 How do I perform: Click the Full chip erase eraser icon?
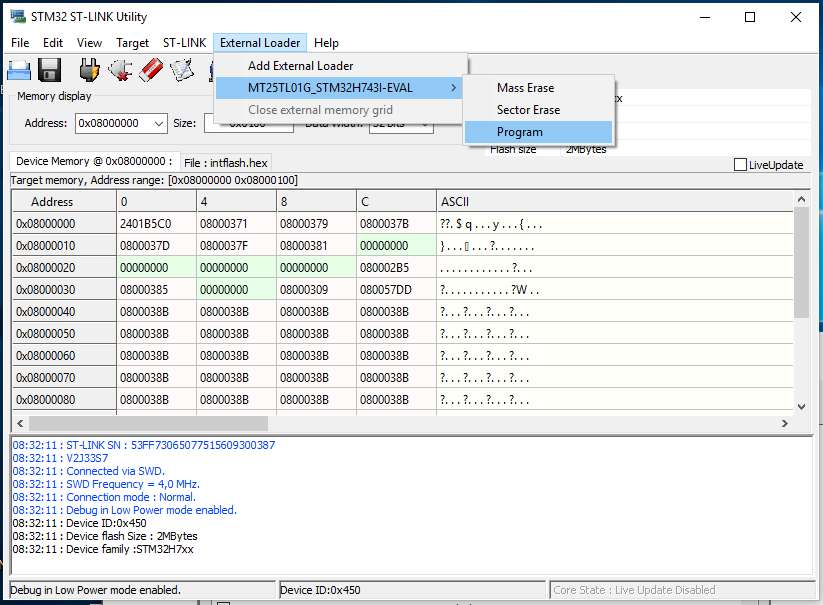[151, 70]
